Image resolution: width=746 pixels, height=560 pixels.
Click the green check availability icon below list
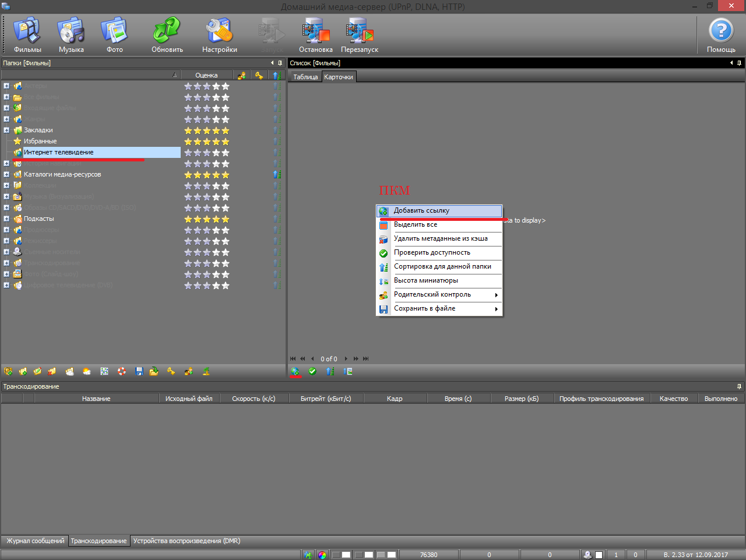[312, 371]
